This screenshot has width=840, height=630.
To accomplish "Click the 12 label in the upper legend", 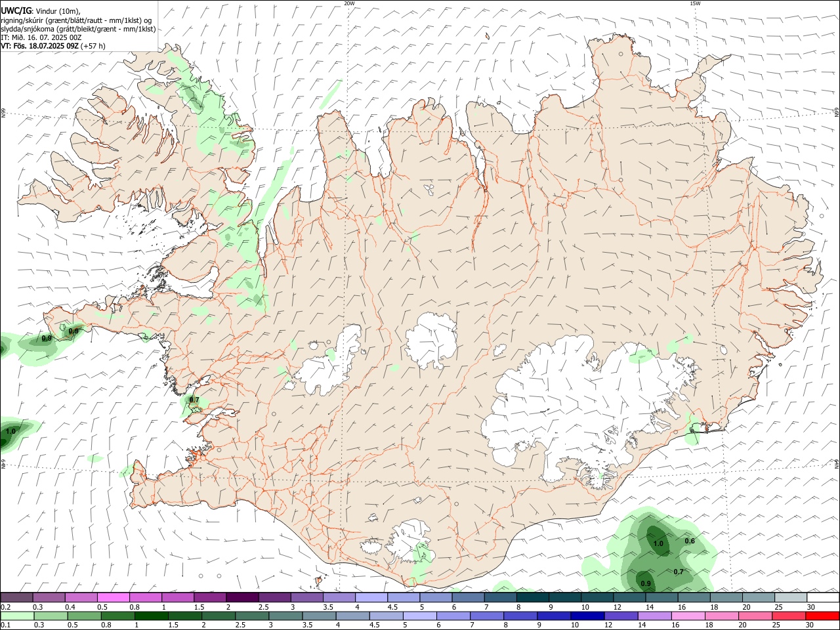I will 618,607.
